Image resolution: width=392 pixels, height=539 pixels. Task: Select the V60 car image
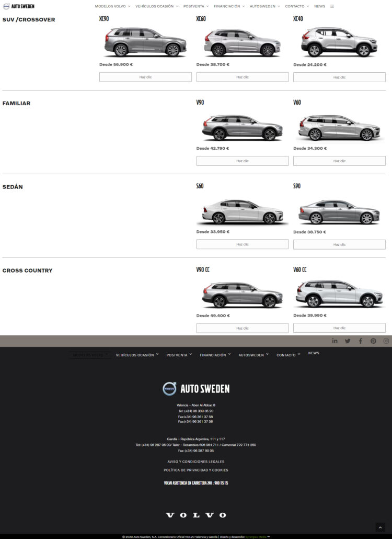coord(339,128)
